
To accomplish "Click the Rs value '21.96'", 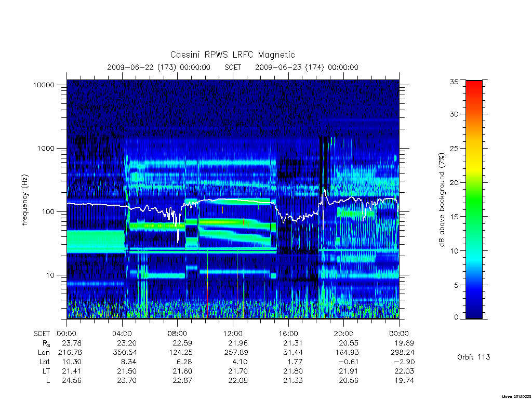I will 238,343.
